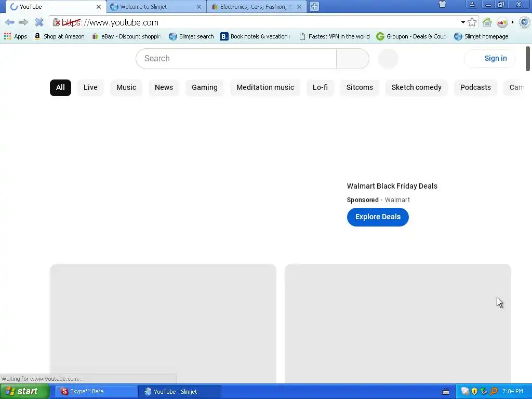Click the YouTube search submit button
The image size is (532, 399).
click(353, 58)
